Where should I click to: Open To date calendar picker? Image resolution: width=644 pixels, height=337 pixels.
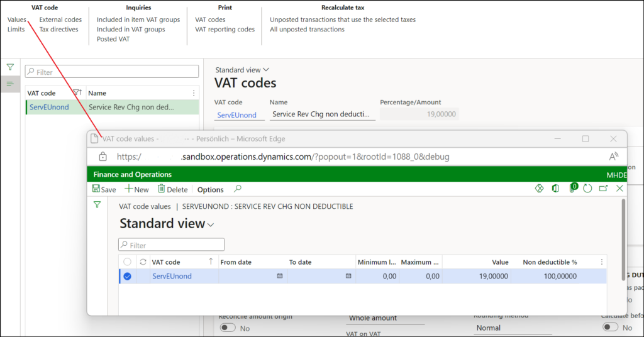[348, 276]
